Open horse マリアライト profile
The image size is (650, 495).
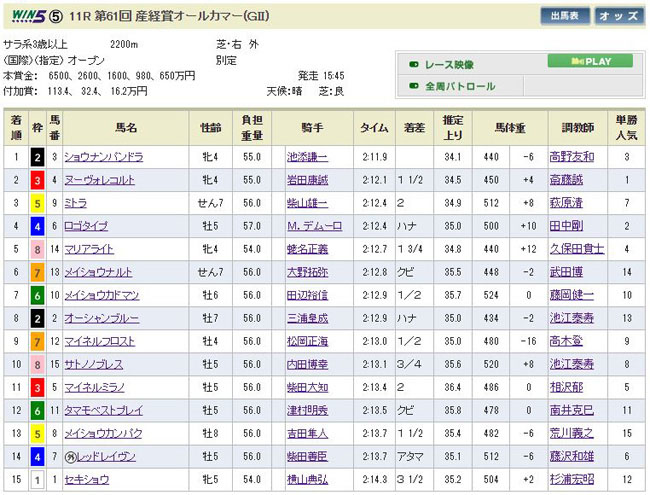pos(94,249)
